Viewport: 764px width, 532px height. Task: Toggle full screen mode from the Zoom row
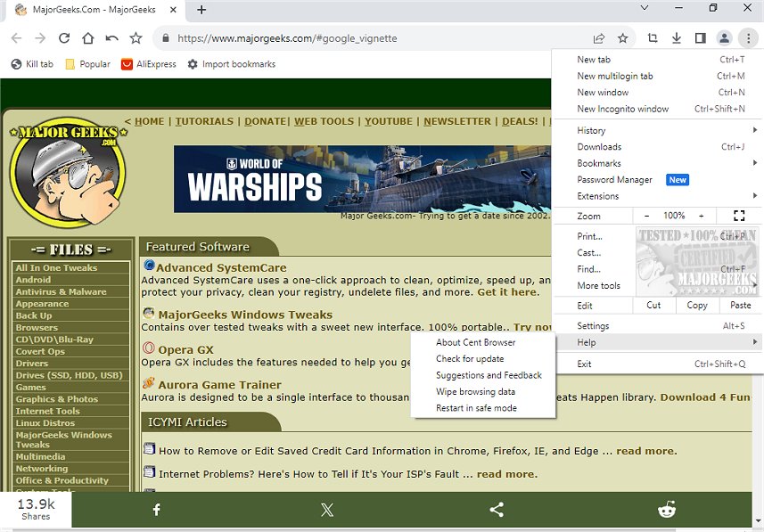(738, 215)
